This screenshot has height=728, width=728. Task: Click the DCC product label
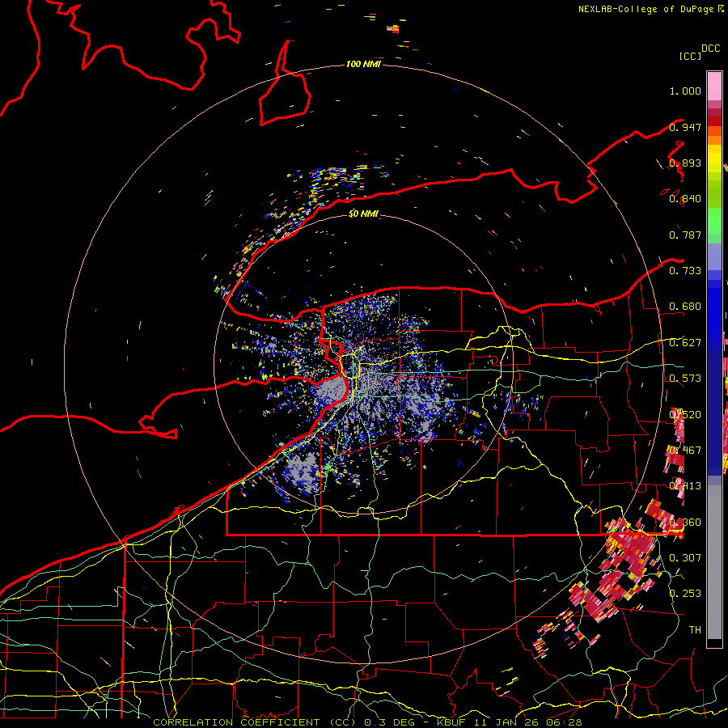point(711,49)
